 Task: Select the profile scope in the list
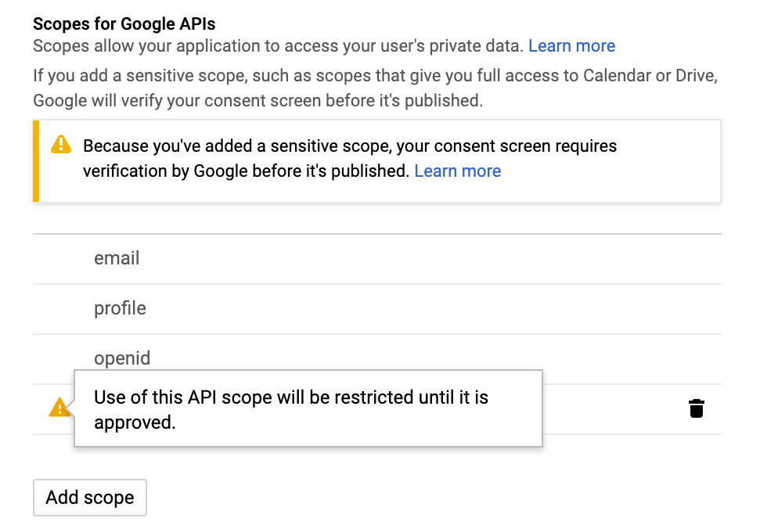pos(120,308)
